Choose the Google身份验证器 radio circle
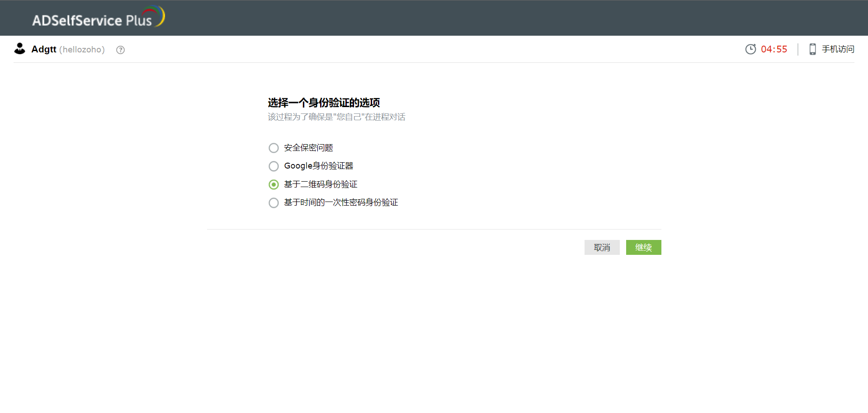868x413 pixels. 274,166
